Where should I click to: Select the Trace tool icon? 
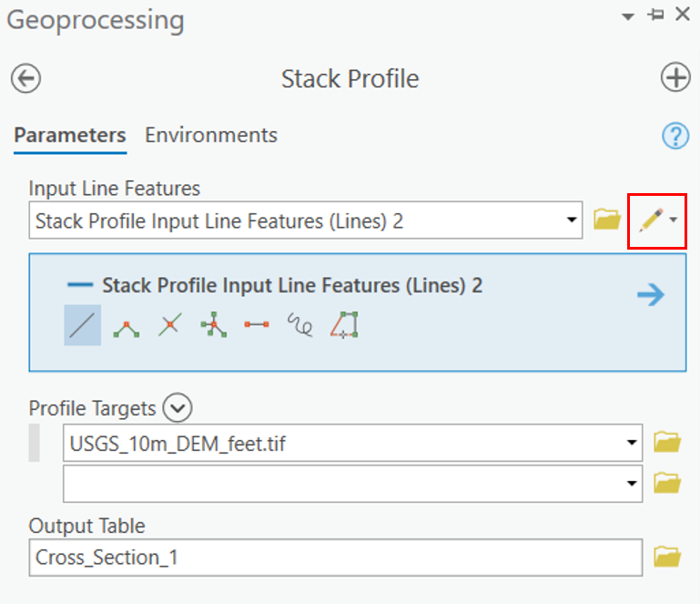344,325
